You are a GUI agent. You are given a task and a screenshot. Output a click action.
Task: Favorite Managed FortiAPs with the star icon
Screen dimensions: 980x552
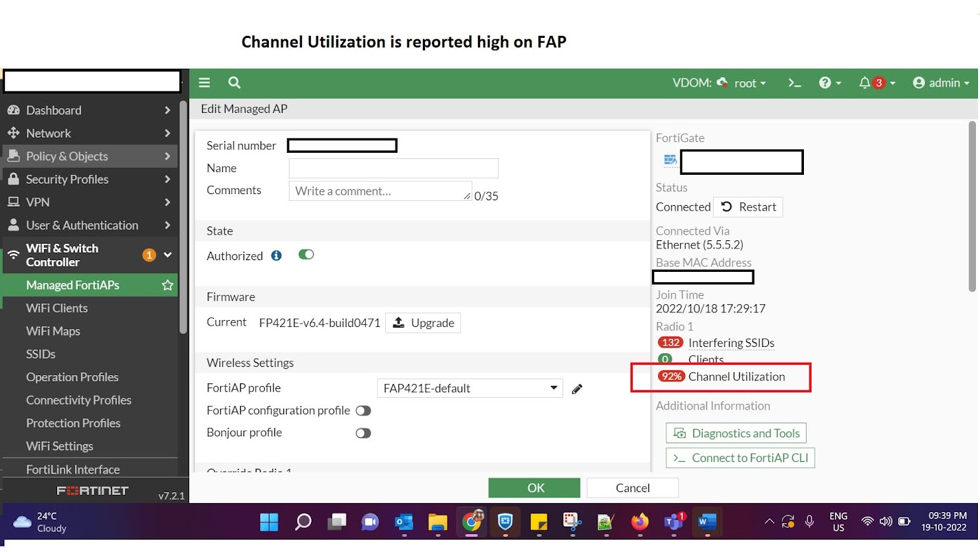tap(167, 285)
